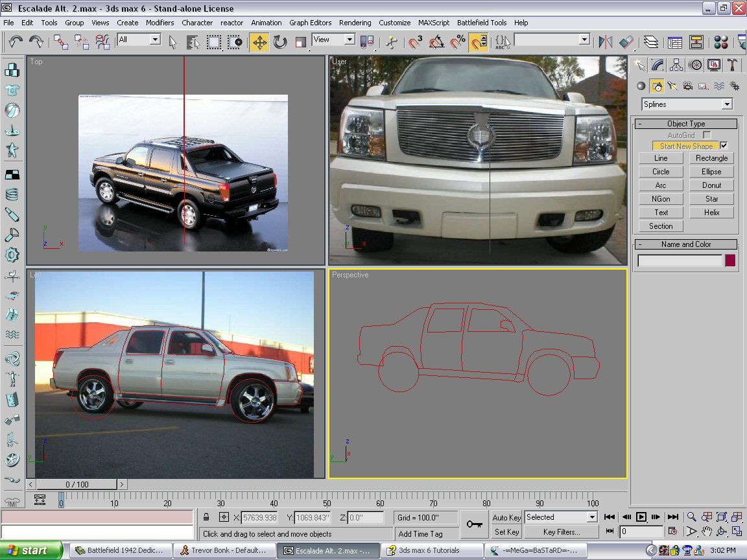Toggle the 3D Snap magnet button
This screenshot has width=747, height=560.
415,42
